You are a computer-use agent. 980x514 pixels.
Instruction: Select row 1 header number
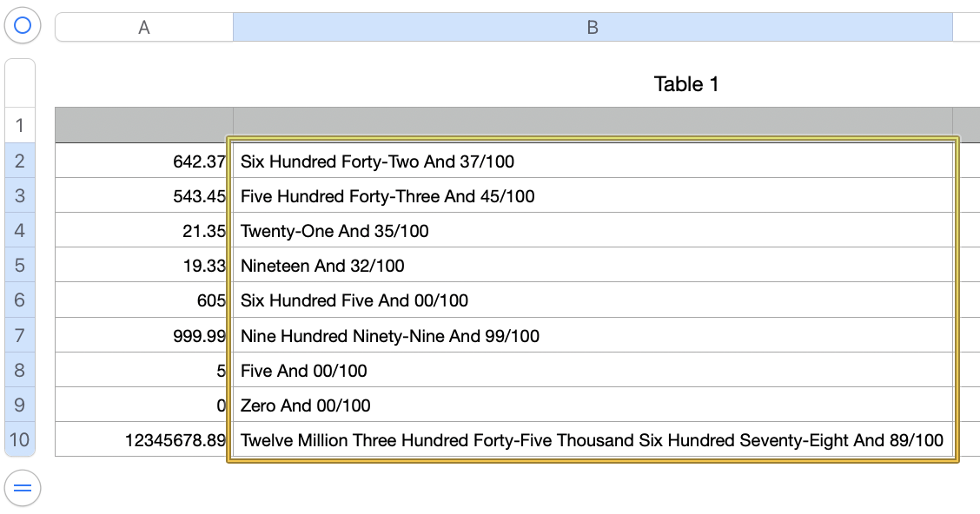tap(20, 126)
